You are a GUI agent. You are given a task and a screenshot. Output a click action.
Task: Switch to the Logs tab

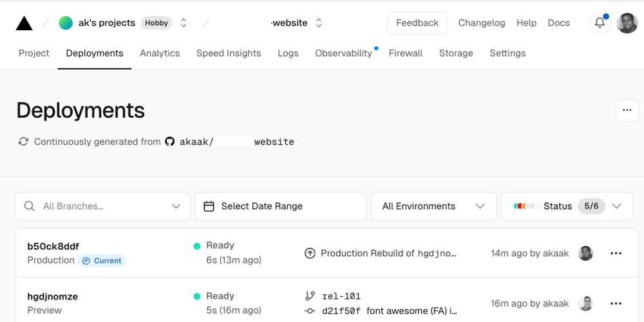click(288, 53)
